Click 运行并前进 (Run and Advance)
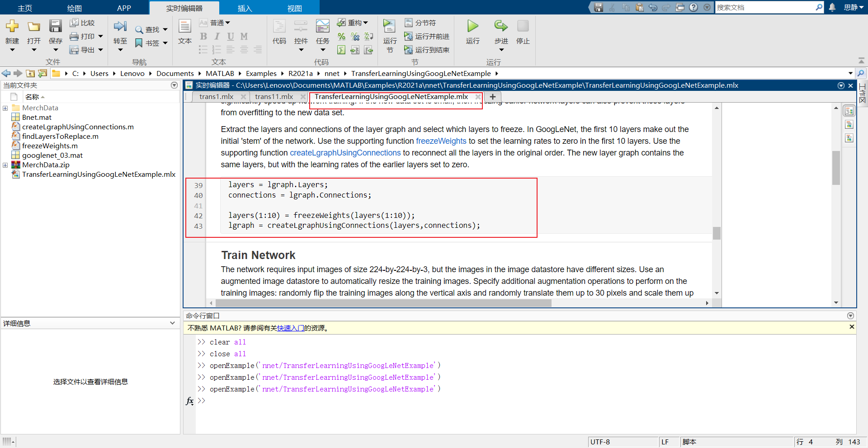The height and width of the screenshot is (448, 868). (427, 36)
